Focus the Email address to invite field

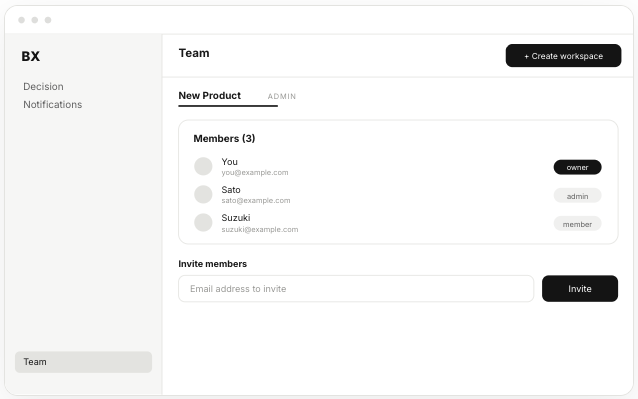[x=356, y=289]
